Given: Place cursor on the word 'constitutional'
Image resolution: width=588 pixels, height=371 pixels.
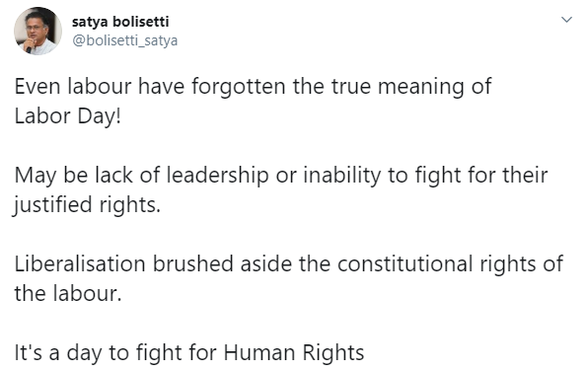Looking at the screenshot, I should pyautogui.click(x=405, y=263).
